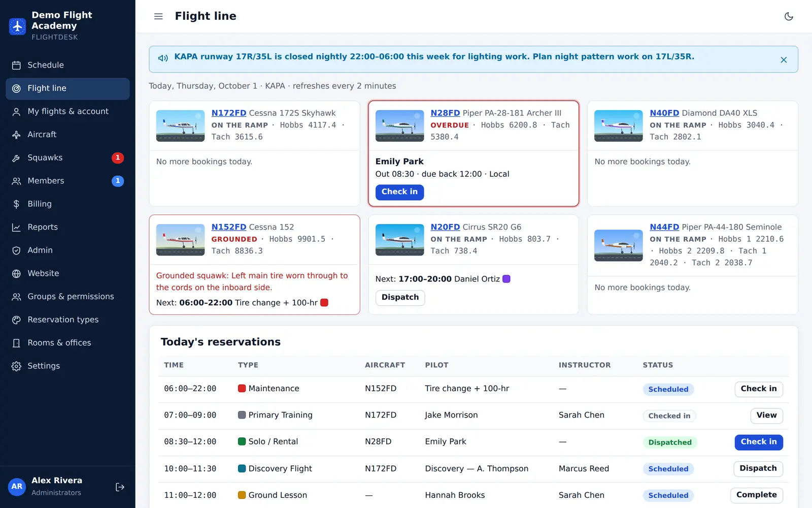
Task: Toggle dark mode with the moon icon
Action: click(x=789, y=16)
